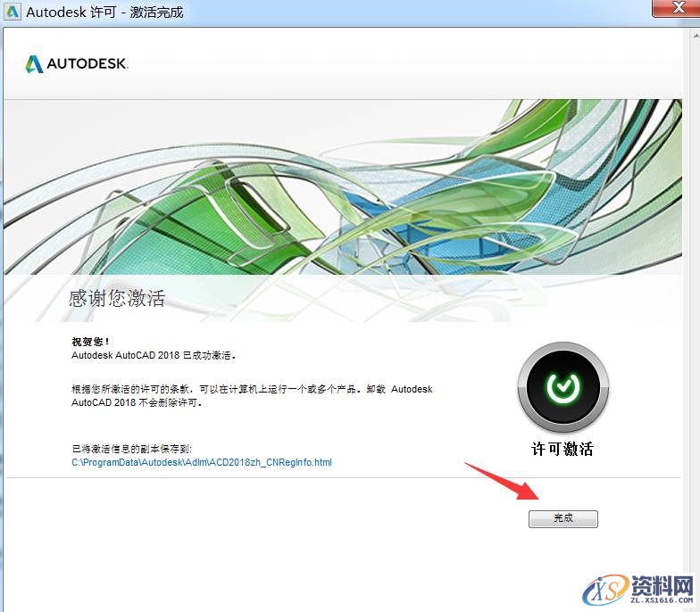Click the 'AutoCAD 2018 不会删除许可' line
Image resolution: width=700 pixels, height=612 pixels.
(137, 402)
